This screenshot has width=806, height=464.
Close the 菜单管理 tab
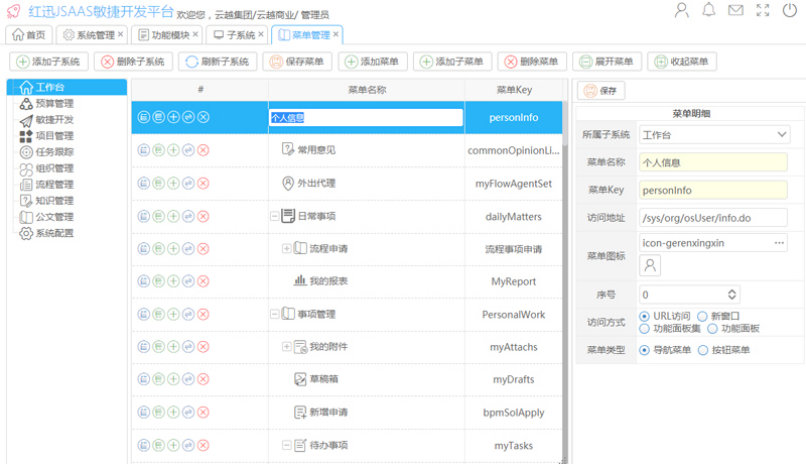[336, 34]
